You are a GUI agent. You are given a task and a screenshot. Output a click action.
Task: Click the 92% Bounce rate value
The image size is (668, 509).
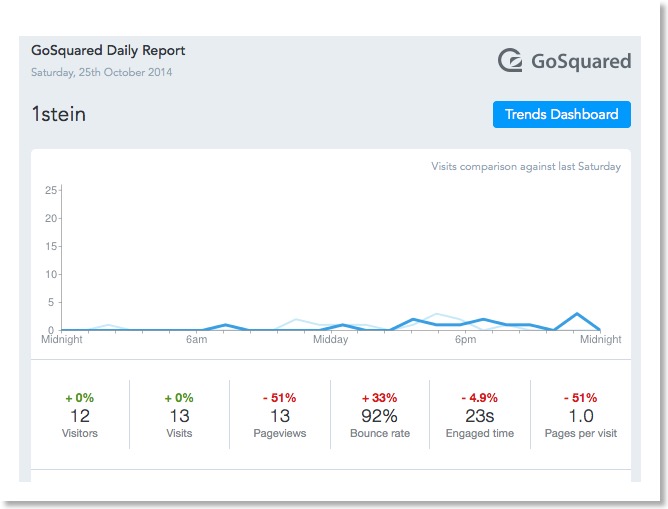379,416
